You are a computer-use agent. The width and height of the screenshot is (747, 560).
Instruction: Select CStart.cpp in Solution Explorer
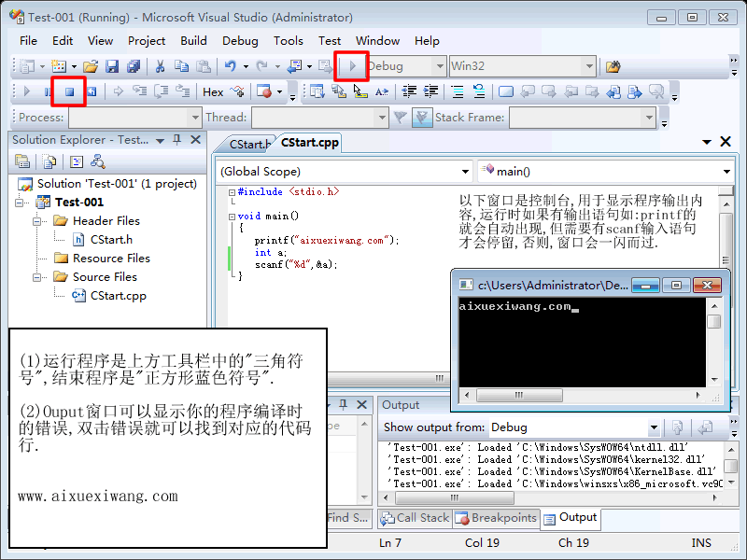[x=118, y=296]
